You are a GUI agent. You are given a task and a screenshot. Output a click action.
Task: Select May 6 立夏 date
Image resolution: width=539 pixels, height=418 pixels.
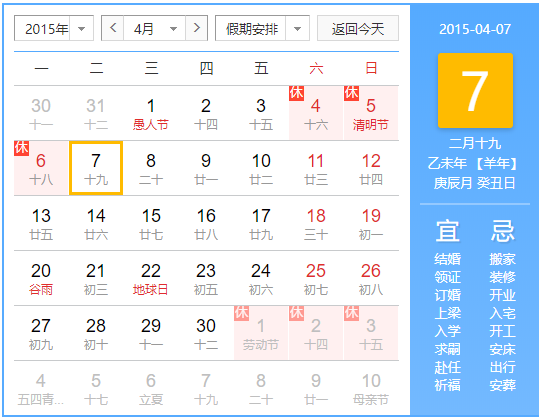(x=151, y=388)
